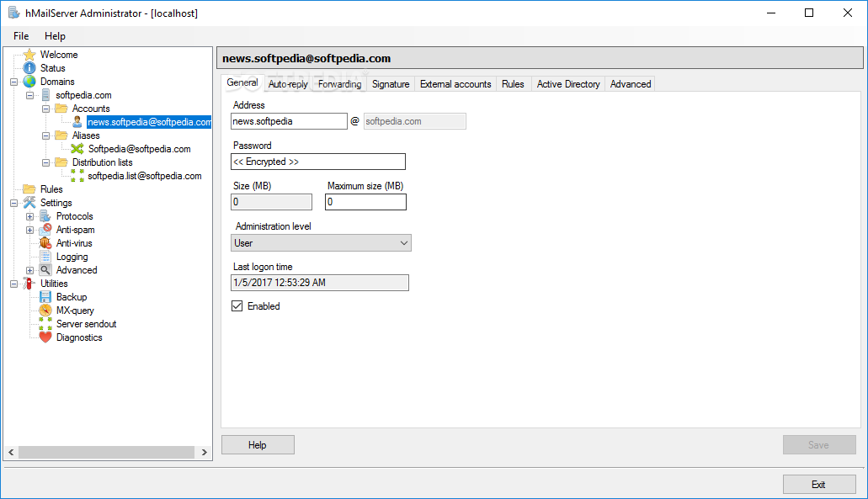This screenshot has height=499, width=868.
Task: Click the Anti-virus bug icon
Action: [x=45, y=243]
